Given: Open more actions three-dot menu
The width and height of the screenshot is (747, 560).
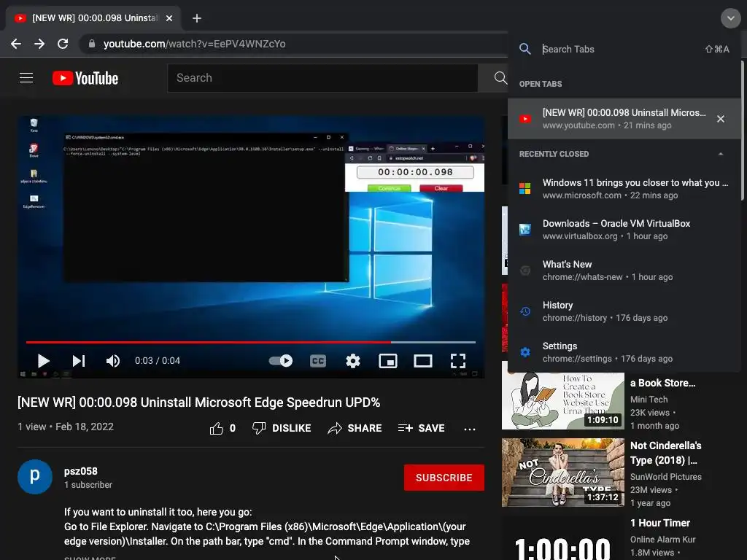Looking at the screenshot, I should coord(470,429).
